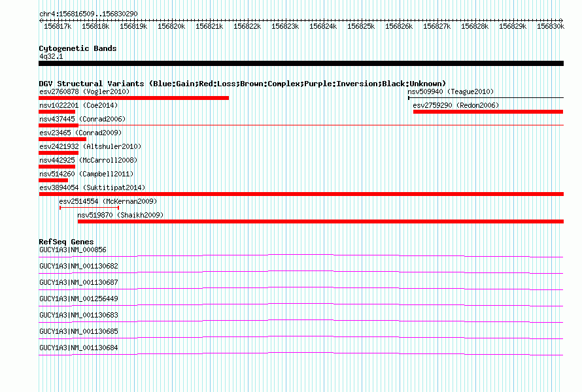Open GUCY1A3|NM_000856 transcript
Image resolution: width=582 pixels, height=392 pixels.
[73, 250]
